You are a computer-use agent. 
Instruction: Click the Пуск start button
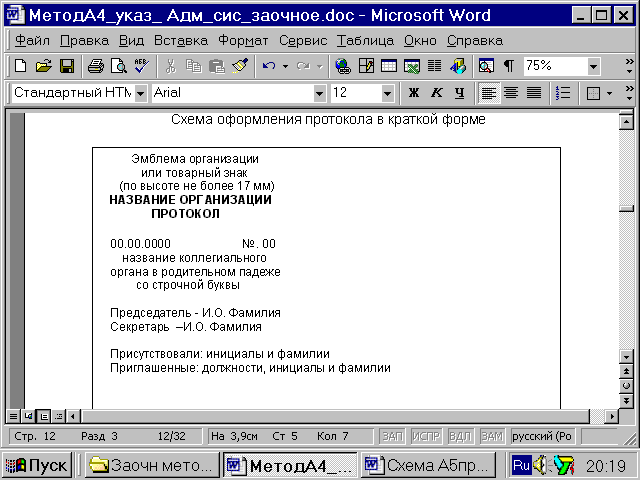tap(37, 465)
